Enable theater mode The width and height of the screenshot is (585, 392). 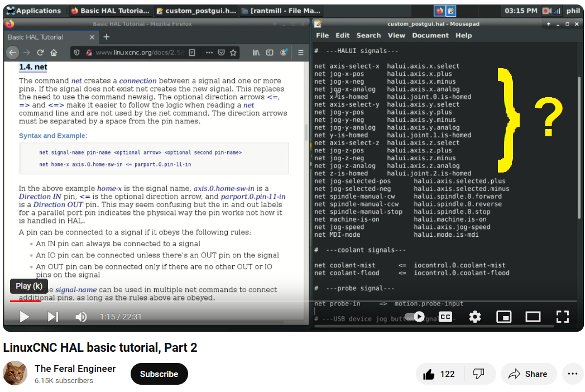pos(533,317)
